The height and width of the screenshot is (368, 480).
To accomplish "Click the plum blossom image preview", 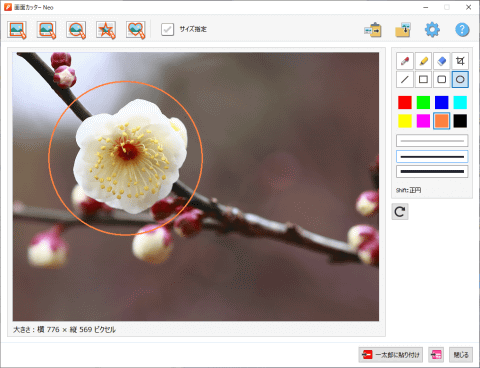I will [196, 187].
